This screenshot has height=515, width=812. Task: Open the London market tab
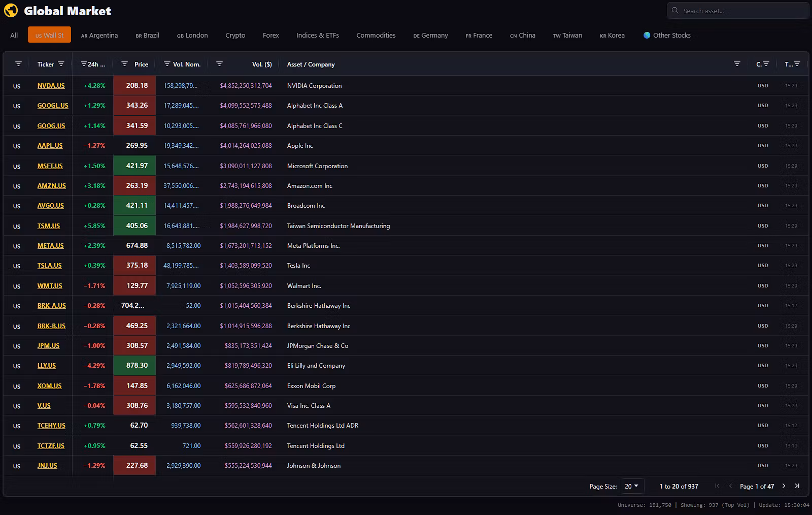tap(192, 35)
